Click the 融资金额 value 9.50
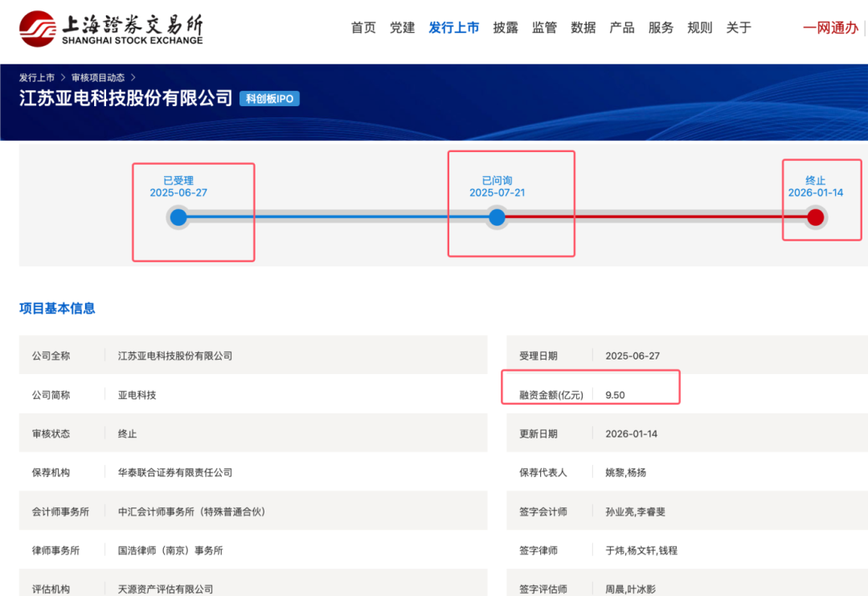Image resolution: width=868 pixels, height=596 pixels. (615, 395)
